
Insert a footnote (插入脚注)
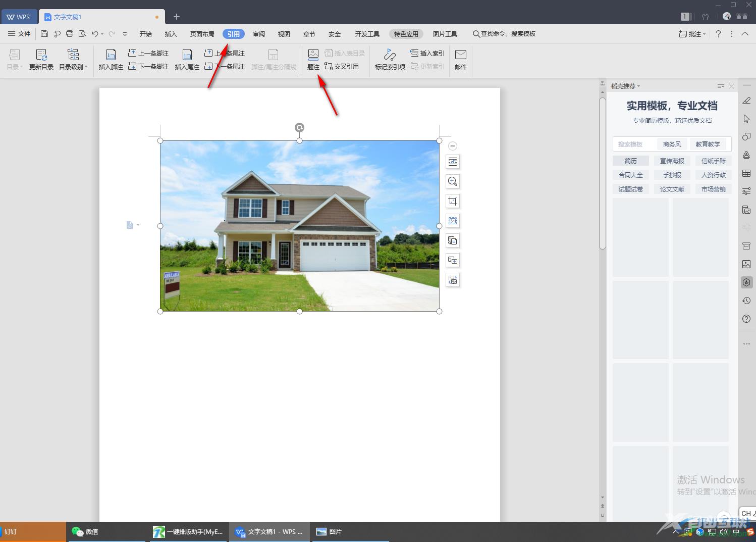(111, 59)
